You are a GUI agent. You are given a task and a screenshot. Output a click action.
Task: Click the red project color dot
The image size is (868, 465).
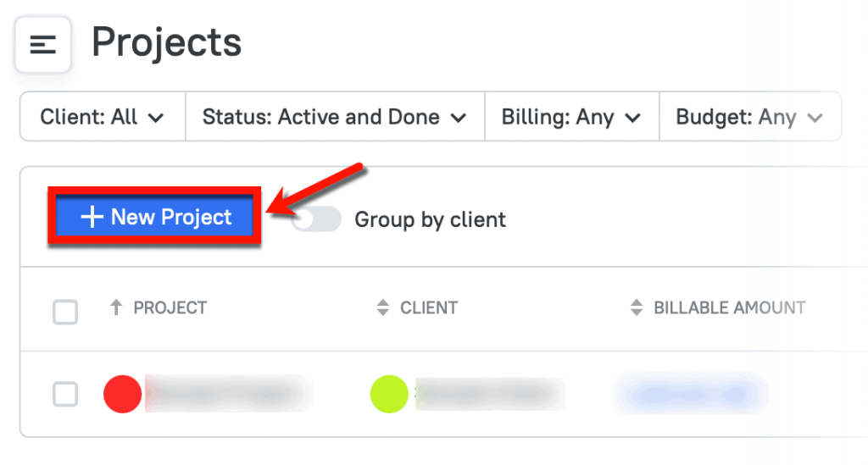[x=122, y=395]
